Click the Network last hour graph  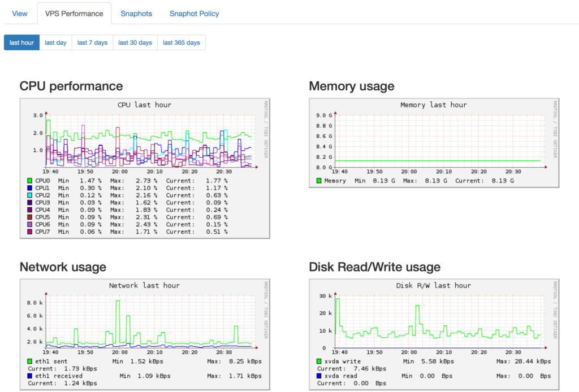[x=145, y=334]
